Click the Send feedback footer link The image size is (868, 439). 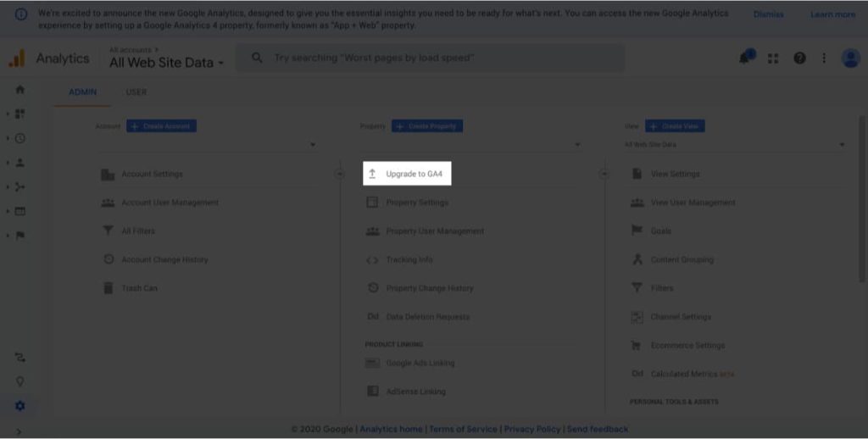(x=598, y=429)
